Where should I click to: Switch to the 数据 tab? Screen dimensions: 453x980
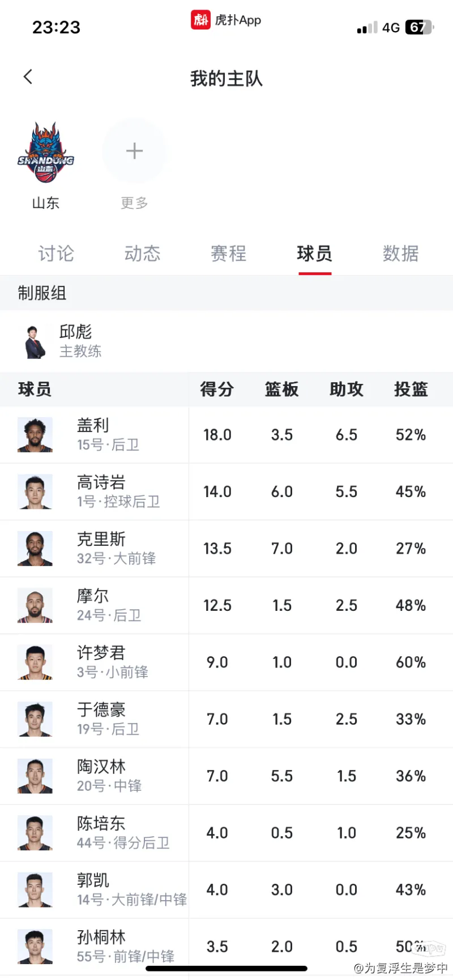click(x=401, y=254)
